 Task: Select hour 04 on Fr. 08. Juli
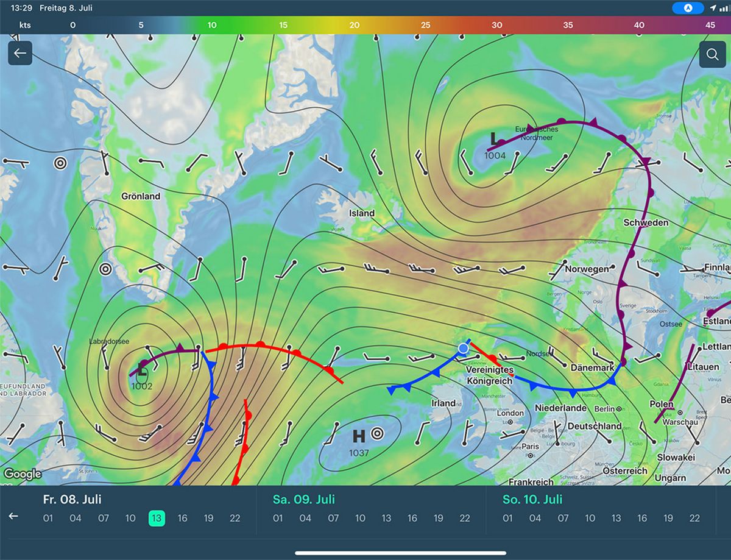[75, 518]
